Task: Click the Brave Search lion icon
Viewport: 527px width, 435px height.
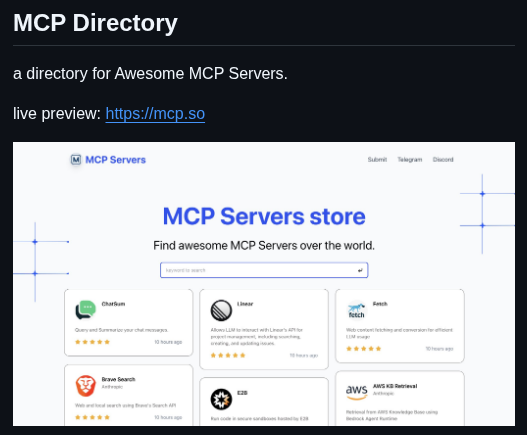Action: [85, 386]
